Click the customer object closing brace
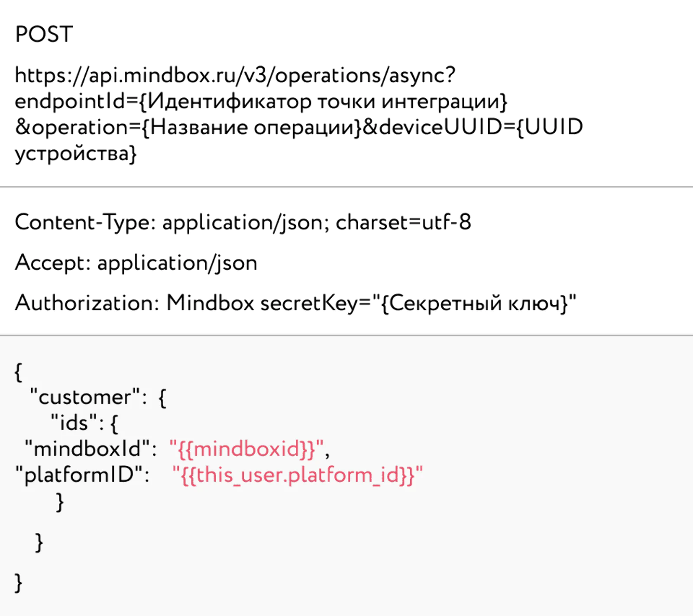693x616 pixels. tap(39, 542)
